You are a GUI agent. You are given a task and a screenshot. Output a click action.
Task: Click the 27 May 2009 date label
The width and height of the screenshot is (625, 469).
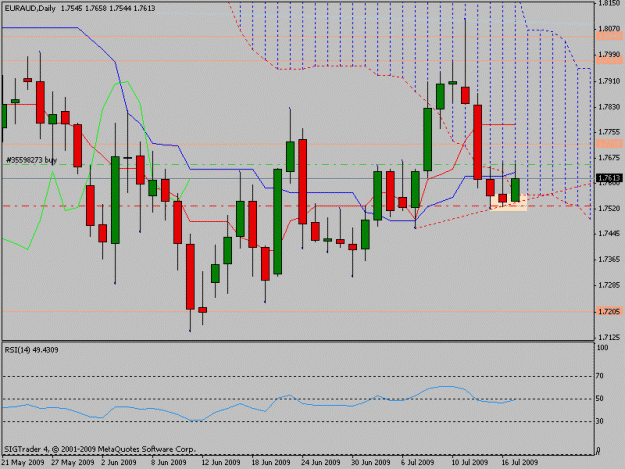pos(73,462)
